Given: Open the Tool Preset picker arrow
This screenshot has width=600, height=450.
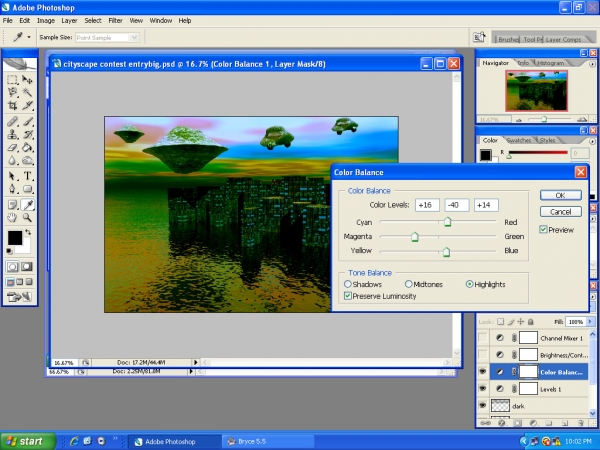Looking at the screenshot, I should tap(29, 37).
